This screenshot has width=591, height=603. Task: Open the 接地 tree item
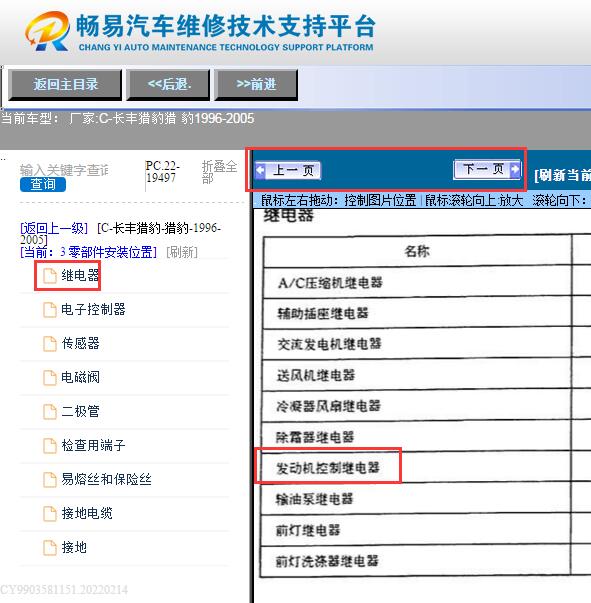point(74,548)
